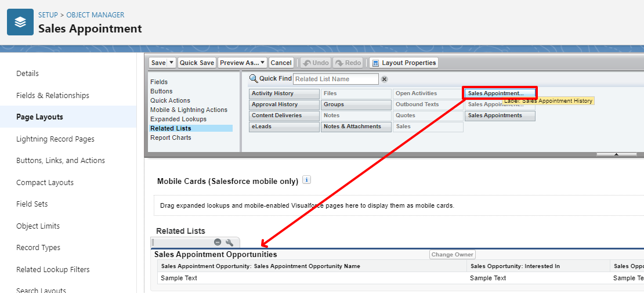Click Sales Appointment Opportunity Name column header
Image resolution: width=644 pixels, height=293 pixels.
click(x=261, y=266)
